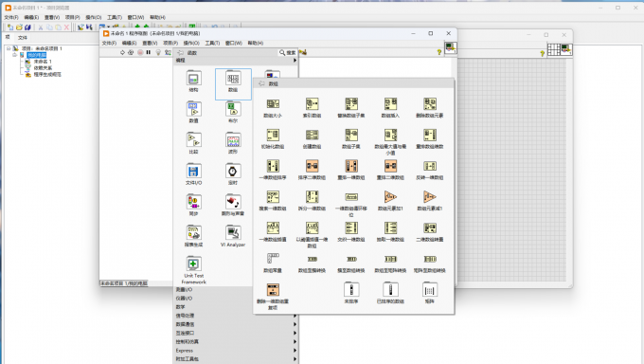Screen dimensions: 644x364
Task: Select Array Max & Min (数组最大值与最小值) function
Action: point(390,141)
